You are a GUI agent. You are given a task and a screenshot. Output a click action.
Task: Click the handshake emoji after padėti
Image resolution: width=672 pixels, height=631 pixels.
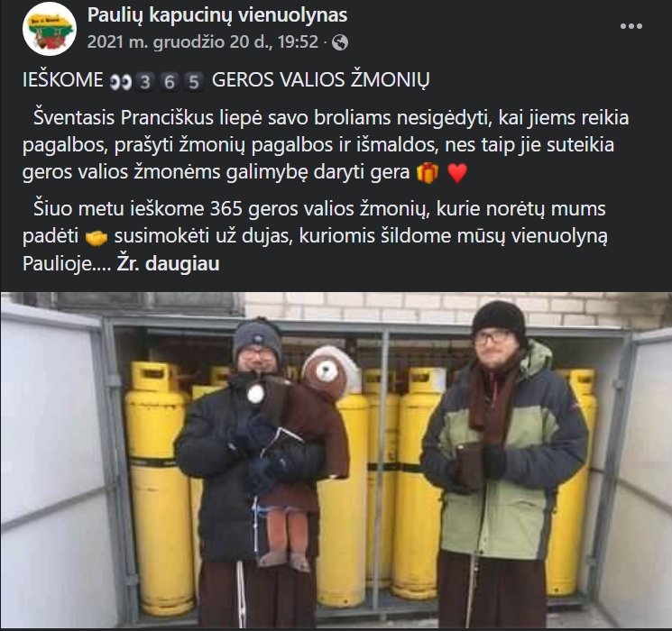(96, 237)
